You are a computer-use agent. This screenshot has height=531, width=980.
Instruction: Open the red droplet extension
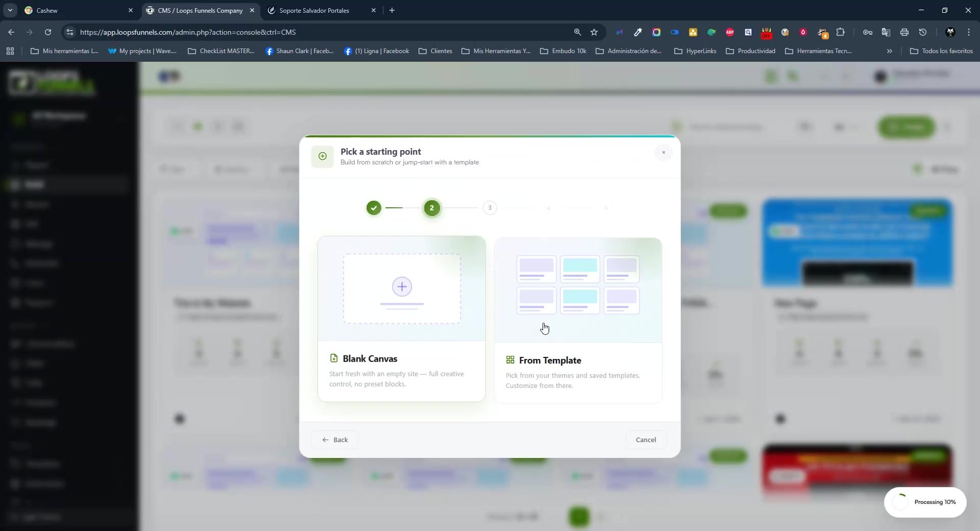coord(803,32)
